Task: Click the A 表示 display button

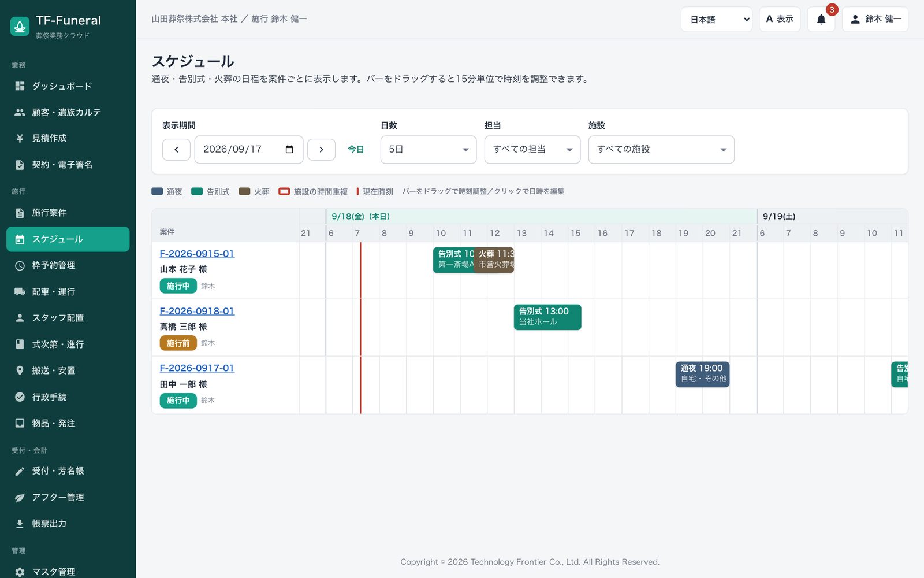Action: coord(780,19)
